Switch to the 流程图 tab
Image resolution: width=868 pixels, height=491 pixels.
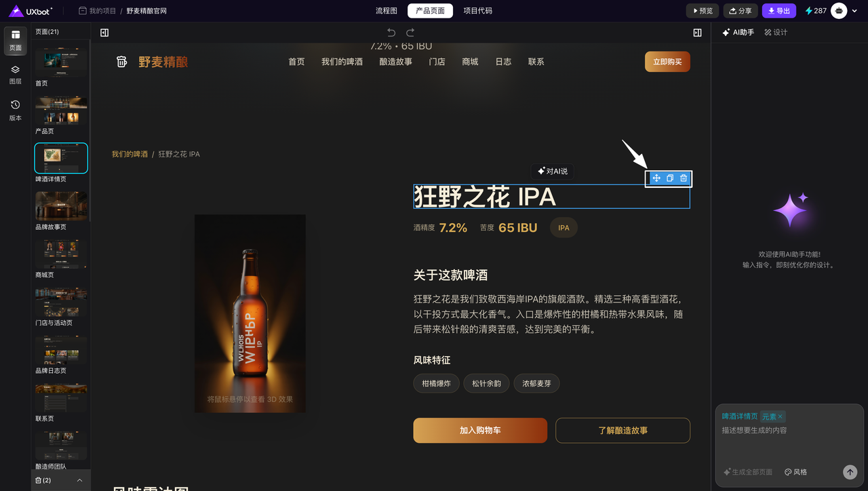387,11
